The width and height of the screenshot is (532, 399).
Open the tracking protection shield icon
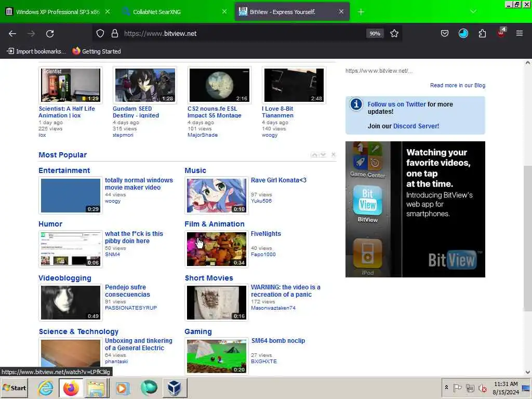[100, 34]
